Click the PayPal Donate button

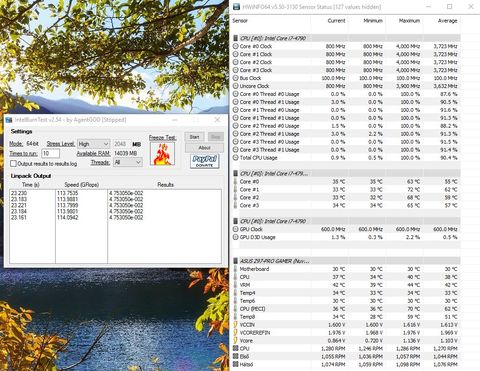[205, 161]
